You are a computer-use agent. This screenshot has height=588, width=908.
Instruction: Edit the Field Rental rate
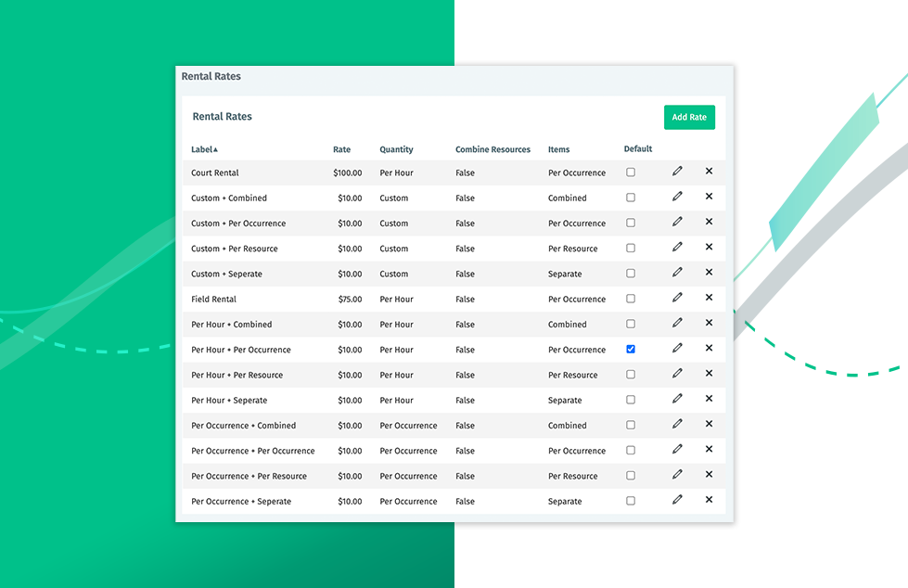pyautogui.click(x=677, y=298)
